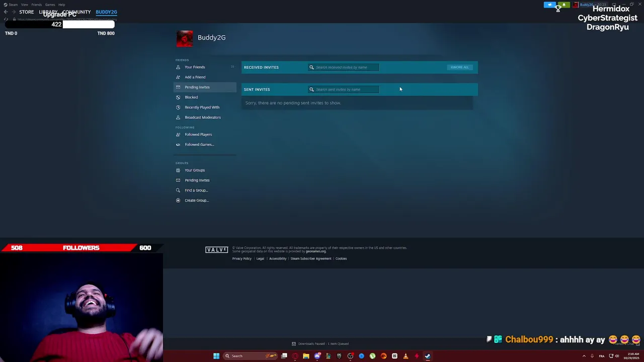Open Steam Subscriber Agreement link

(x=311, y=258)
